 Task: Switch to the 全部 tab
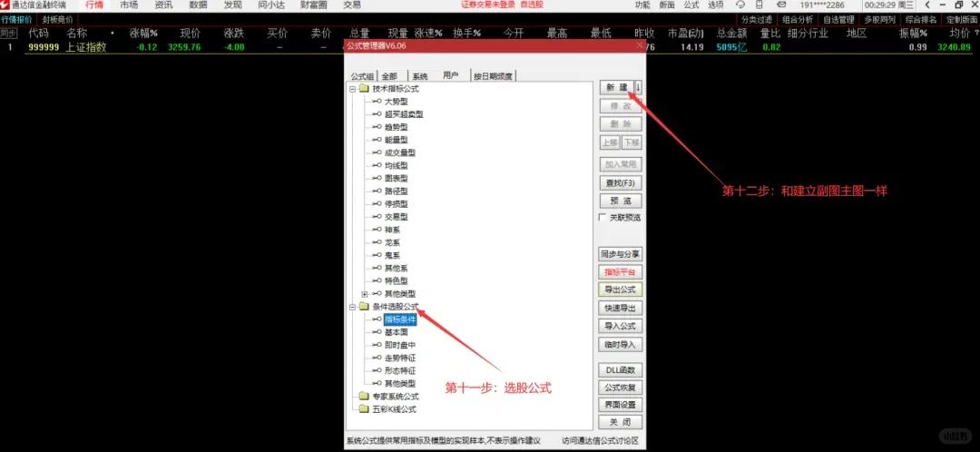[x=389, y=76]
